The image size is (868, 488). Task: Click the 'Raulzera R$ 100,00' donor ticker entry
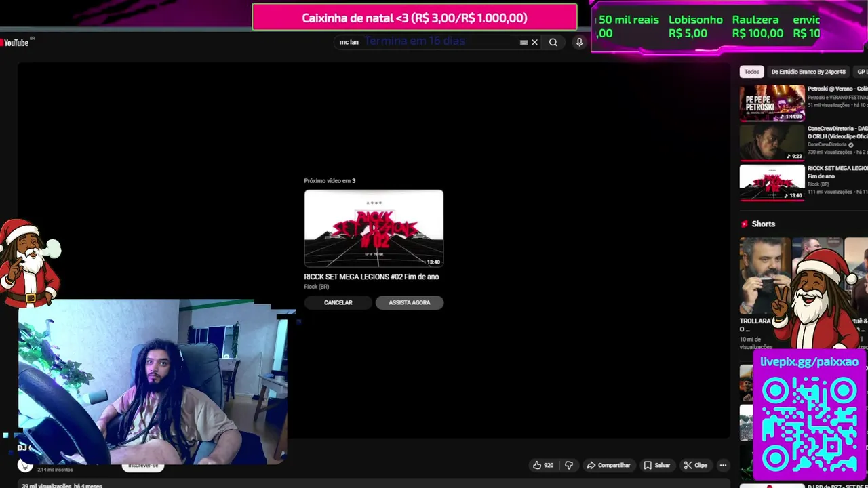(757, 26)
